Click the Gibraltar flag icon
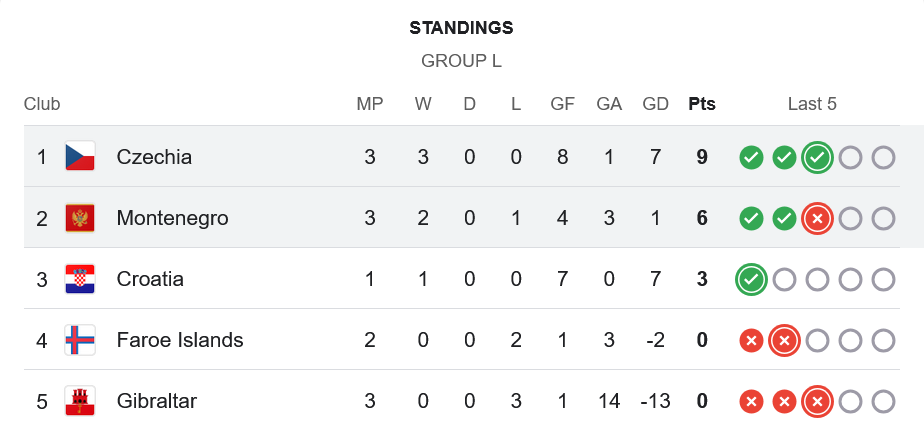 (80, 402)
